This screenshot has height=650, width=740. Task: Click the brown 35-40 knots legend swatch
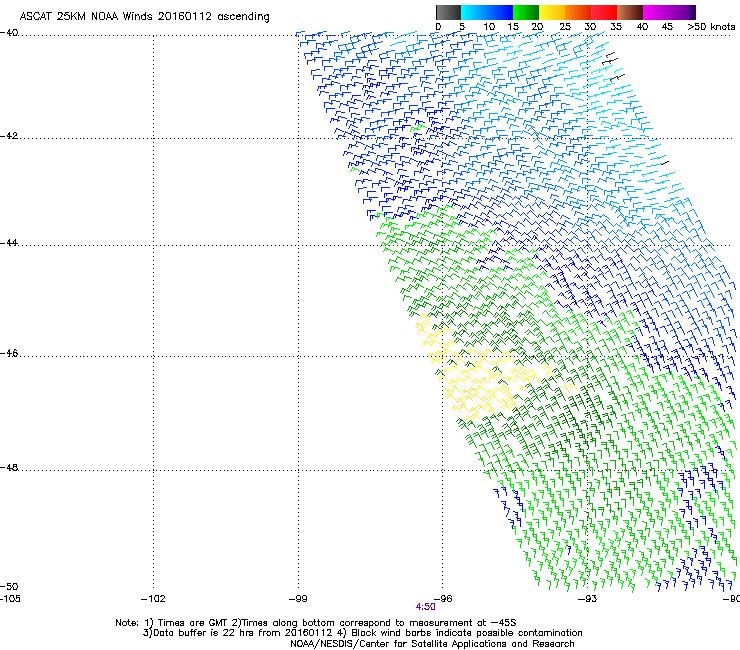point(630,12)
